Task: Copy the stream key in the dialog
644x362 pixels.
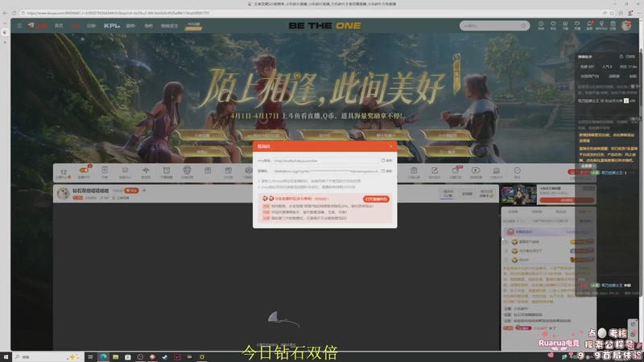Action: pyautogui.click(x=386, y=171)
